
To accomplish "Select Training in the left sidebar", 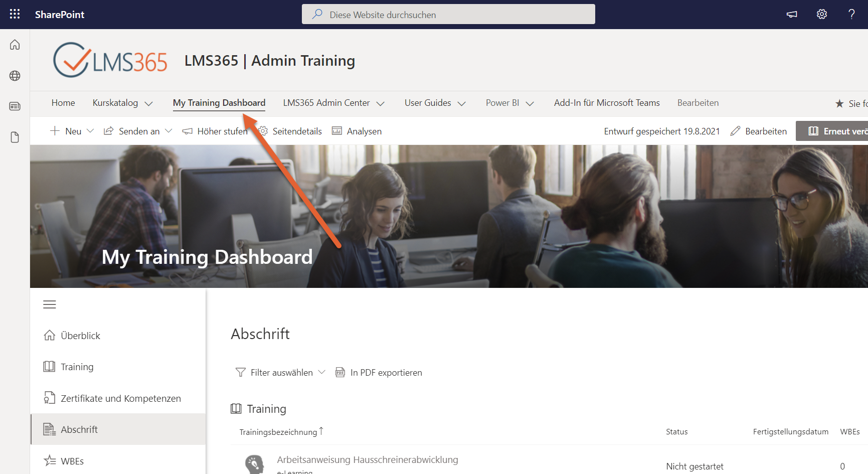I will [77, 367].
